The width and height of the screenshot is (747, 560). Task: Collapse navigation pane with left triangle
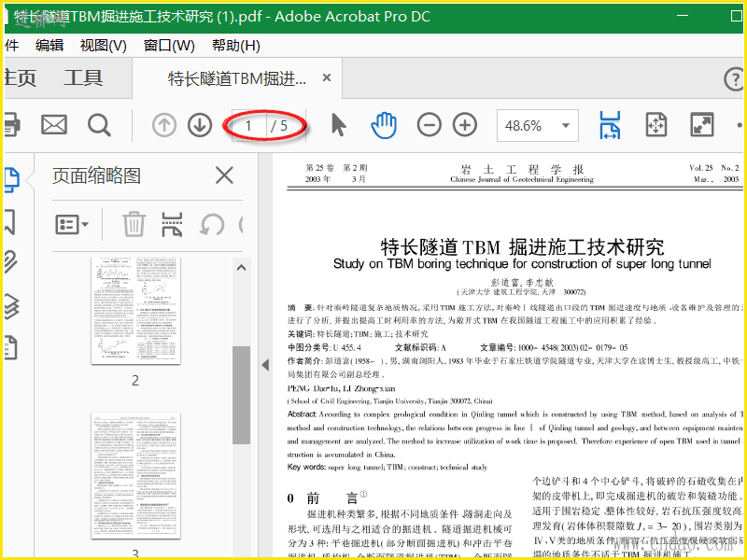coord(265,365)
